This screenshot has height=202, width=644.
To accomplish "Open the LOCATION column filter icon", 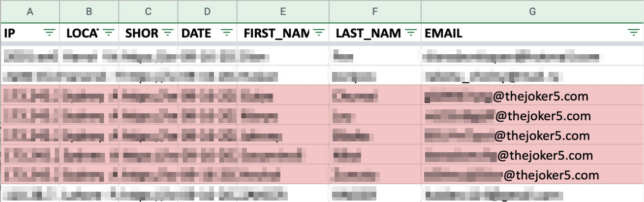I will (x=109, y=33).
